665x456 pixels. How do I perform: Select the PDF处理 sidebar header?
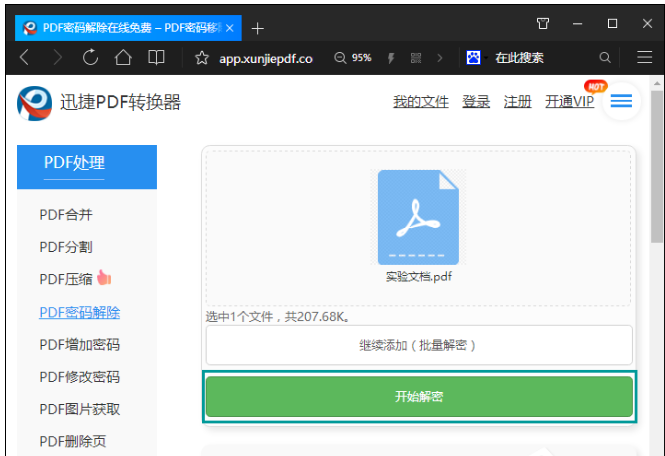[x=87, y=167]
